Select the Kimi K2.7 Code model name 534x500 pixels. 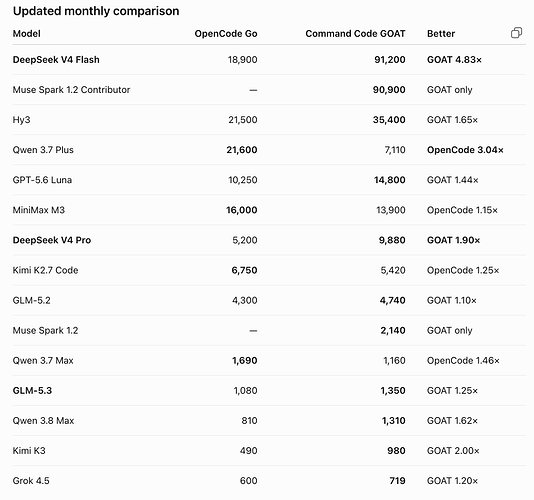click(45, 270)
